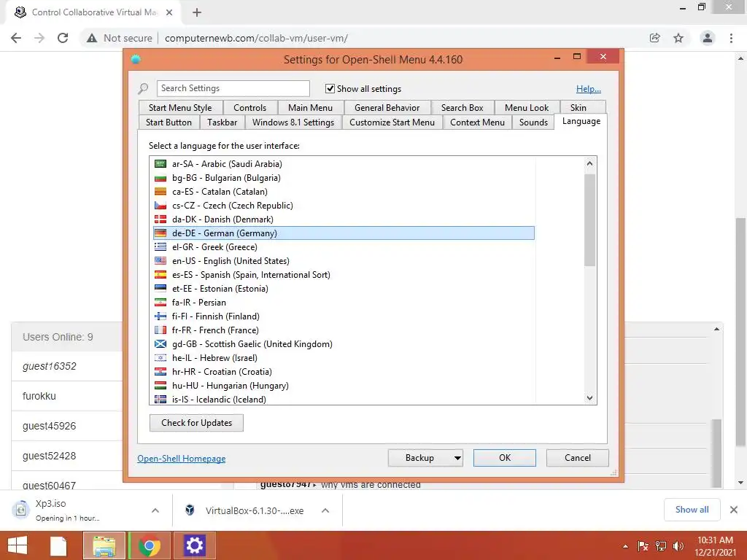Open Customize Start Menu tab
The image size is (747, 560).
pyautogui.click(x=392, y=122)
